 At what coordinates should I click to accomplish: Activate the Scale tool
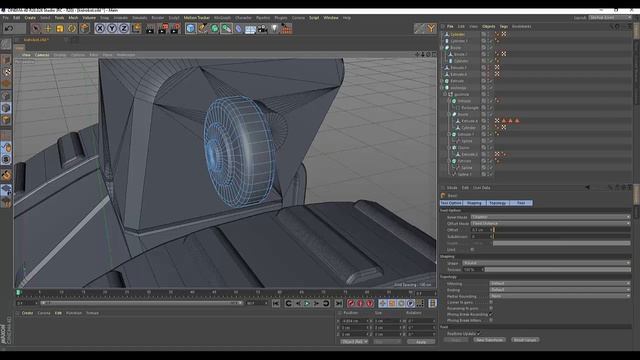pyautogui.click(x=60, y=28)
